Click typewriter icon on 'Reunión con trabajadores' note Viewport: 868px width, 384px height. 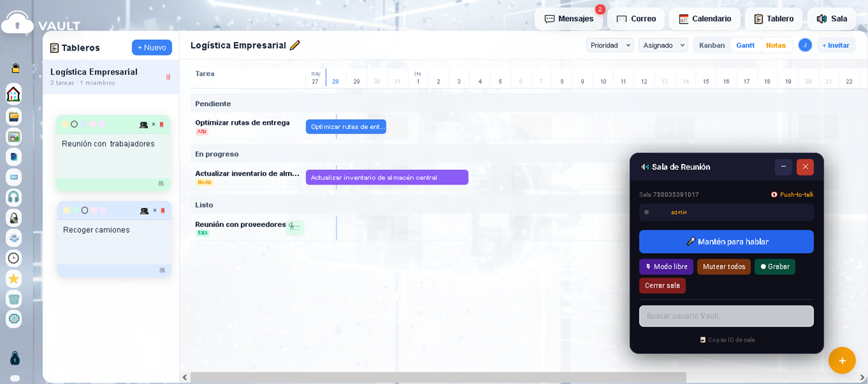144,125
